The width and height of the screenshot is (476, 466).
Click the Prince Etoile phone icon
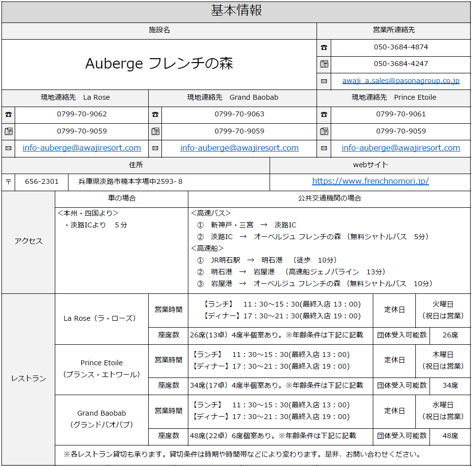point(324,115)
